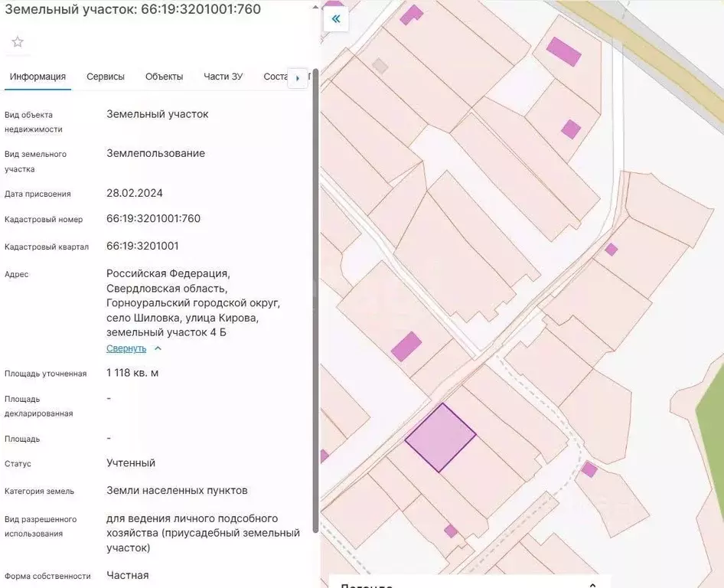Collapse address using the chevron beside Свернуть
This screenshot has width=724, height=588.
(x=158, y=348)
